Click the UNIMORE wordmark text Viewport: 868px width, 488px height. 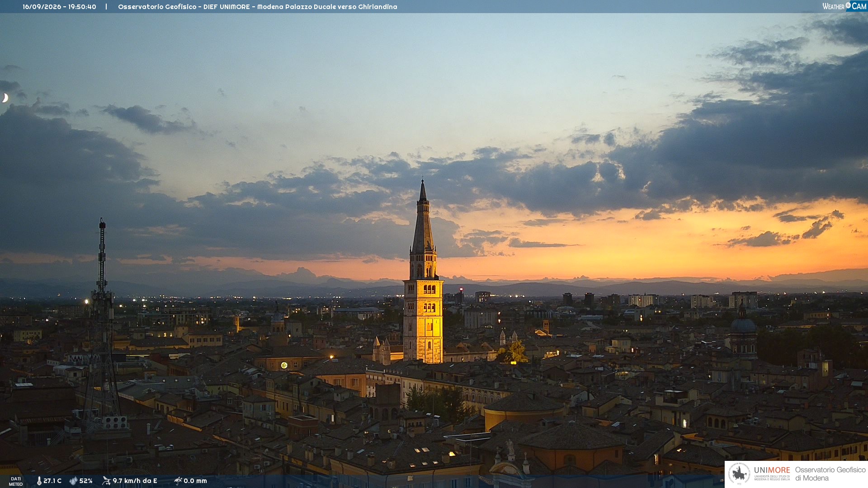[x=772, y=470]
